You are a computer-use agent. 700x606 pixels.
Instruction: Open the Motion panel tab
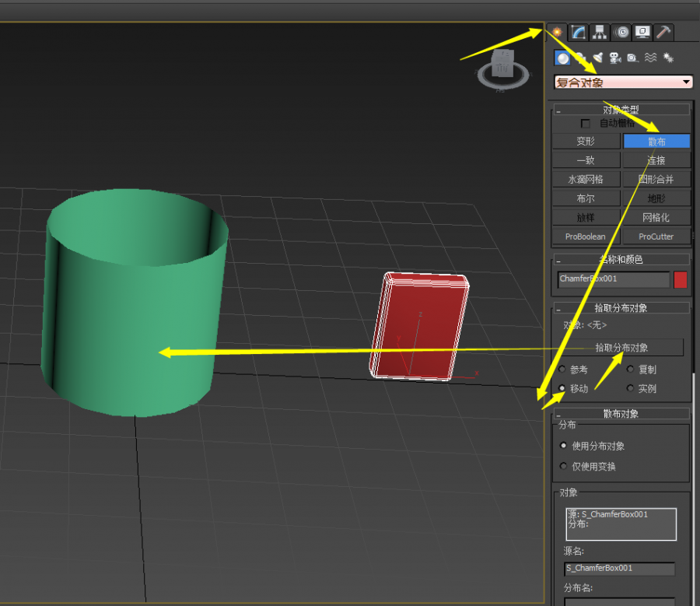[x=621, y=32]
